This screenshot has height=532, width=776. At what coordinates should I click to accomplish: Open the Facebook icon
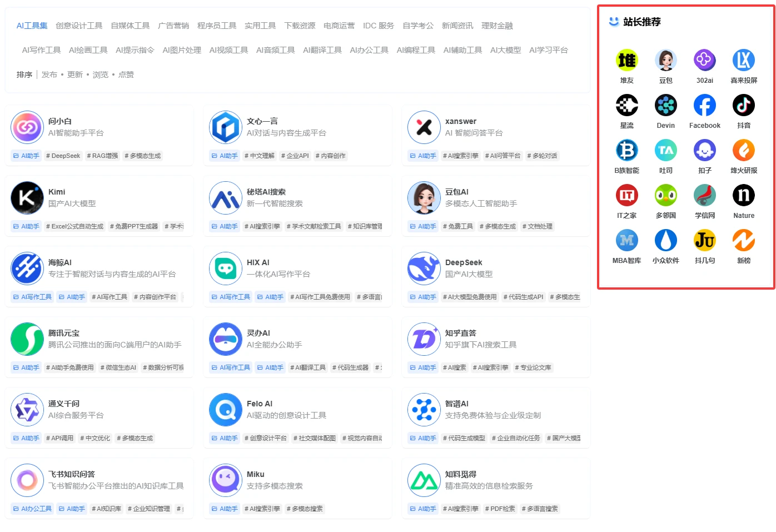coord(704,105)
